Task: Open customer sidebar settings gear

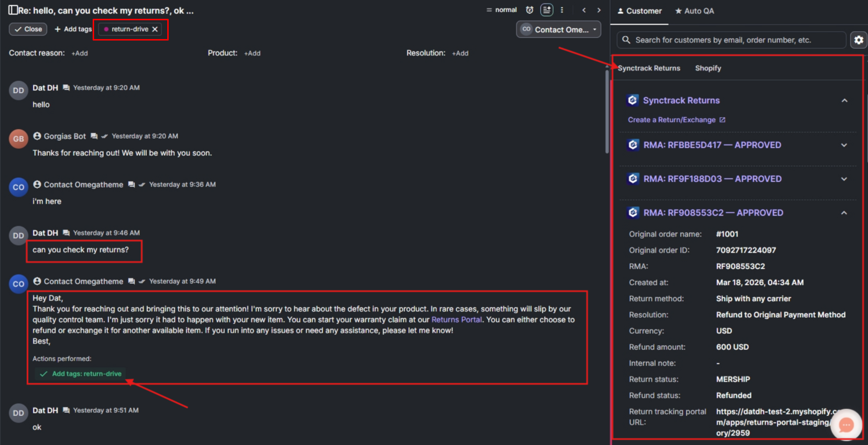Action: [859, 40]
